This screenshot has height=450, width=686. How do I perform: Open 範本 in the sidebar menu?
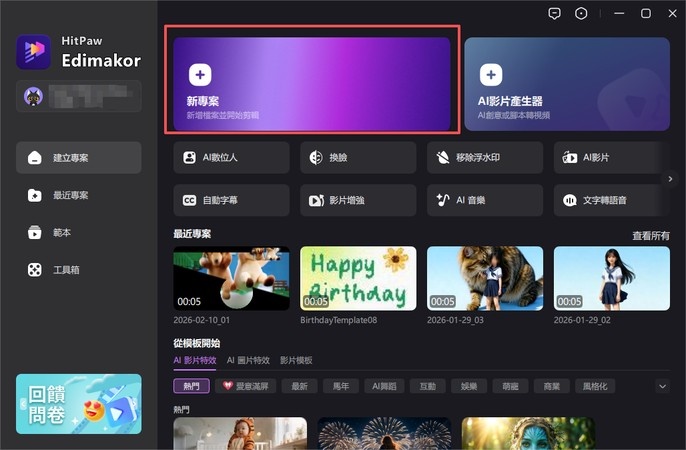click(79, 232)
